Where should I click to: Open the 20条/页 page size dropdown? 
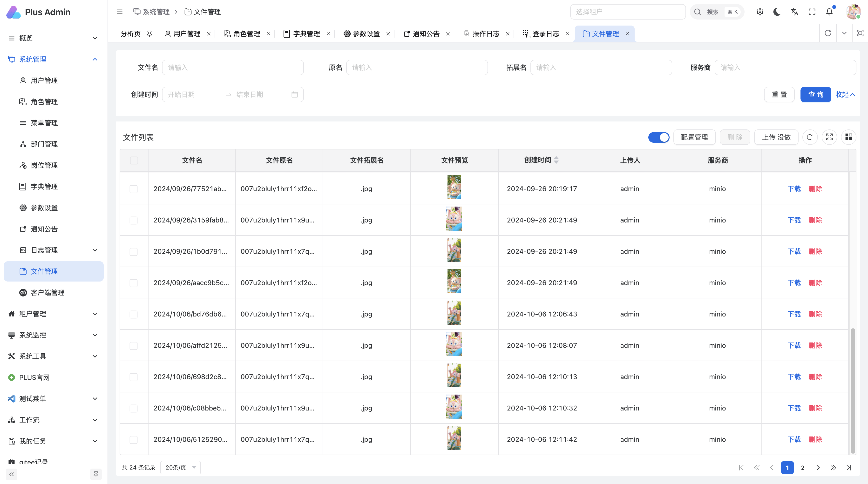[181, 468]
